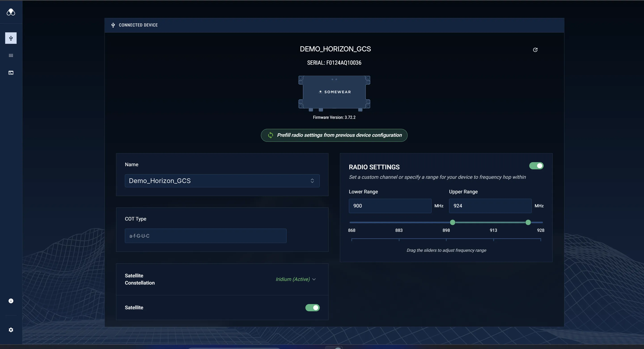The image size is (644, 349).
Task: Click the lower frequency slider handle
Action: point(453,222)
